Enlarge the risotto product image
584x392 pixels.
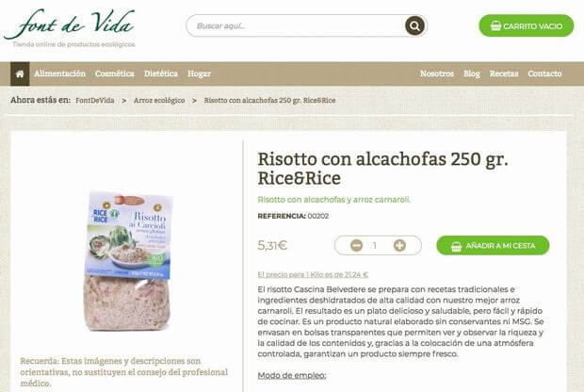click(x=127, y=261)
